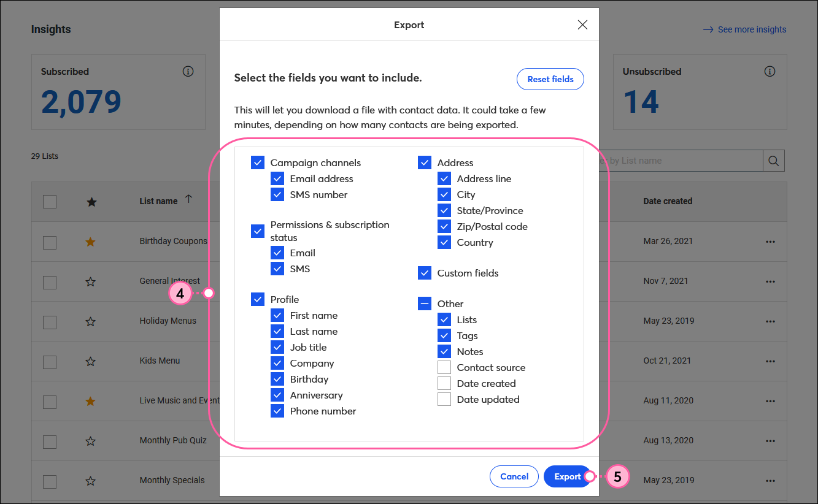The image size is (818, 504).
Task: Click the search magnifier icon
Action: pyautogui.click(x=773, y=161)
